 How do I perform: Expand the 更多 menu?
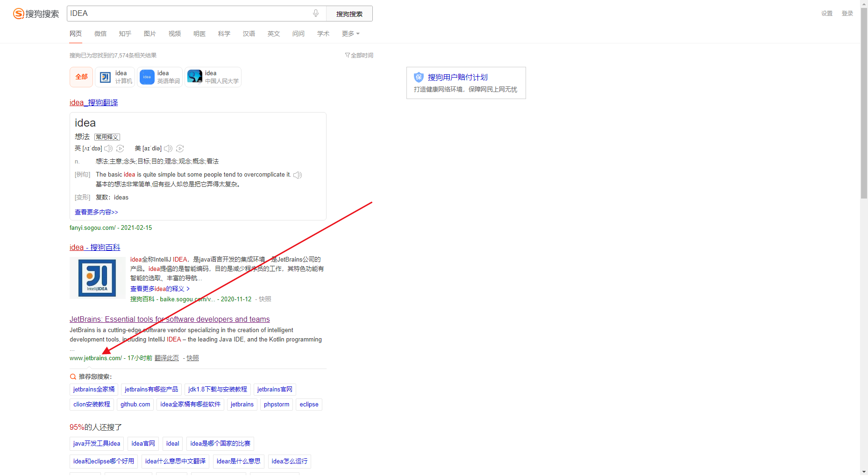pyautogui.click(x=350, y=34)
